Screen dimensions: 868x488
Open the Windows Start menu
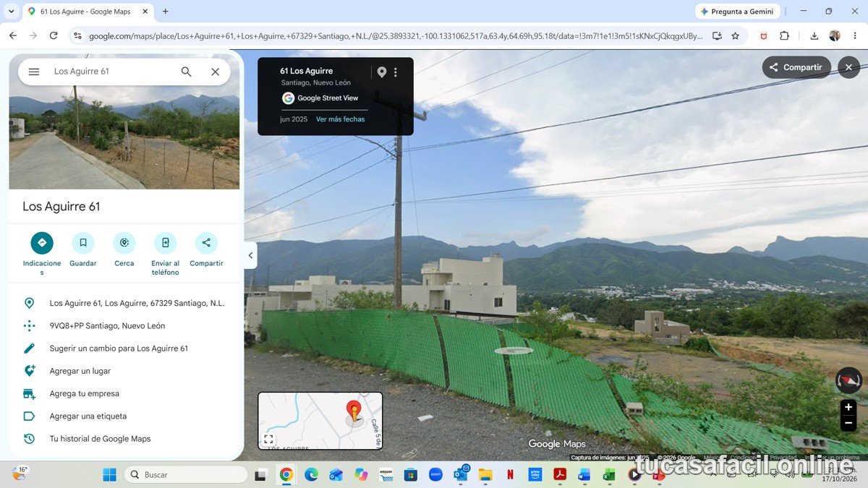click(x=109, y=475)
